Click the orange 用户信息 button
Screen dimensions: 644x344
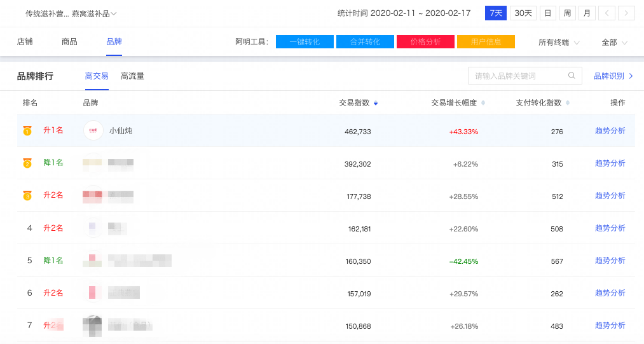[486, 42]
